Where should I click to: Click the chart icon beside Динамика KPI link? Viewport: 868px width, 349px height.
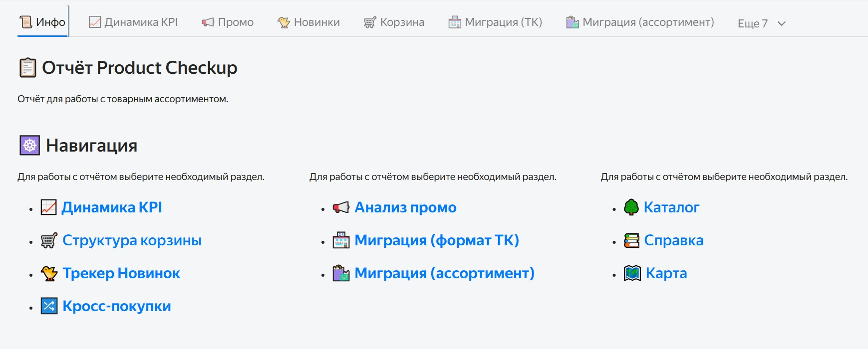click(x=48, y=207)
